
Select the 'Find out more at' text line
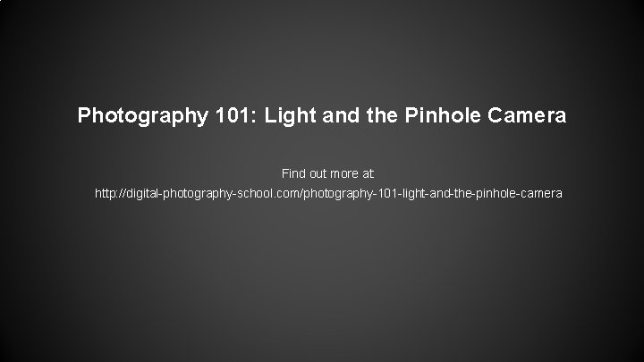point(327,173)
